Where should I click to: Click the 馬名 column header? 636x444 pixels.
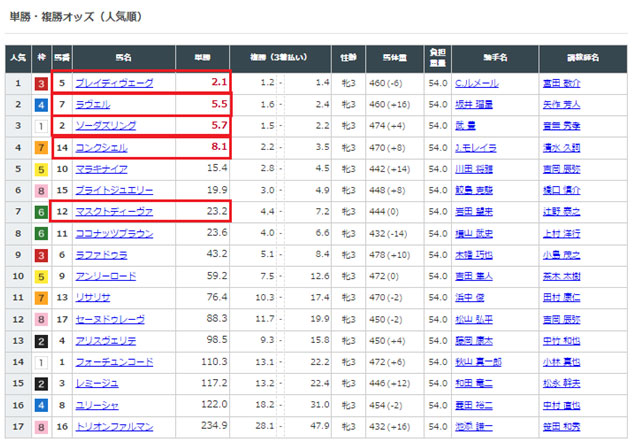coord(124,58)
